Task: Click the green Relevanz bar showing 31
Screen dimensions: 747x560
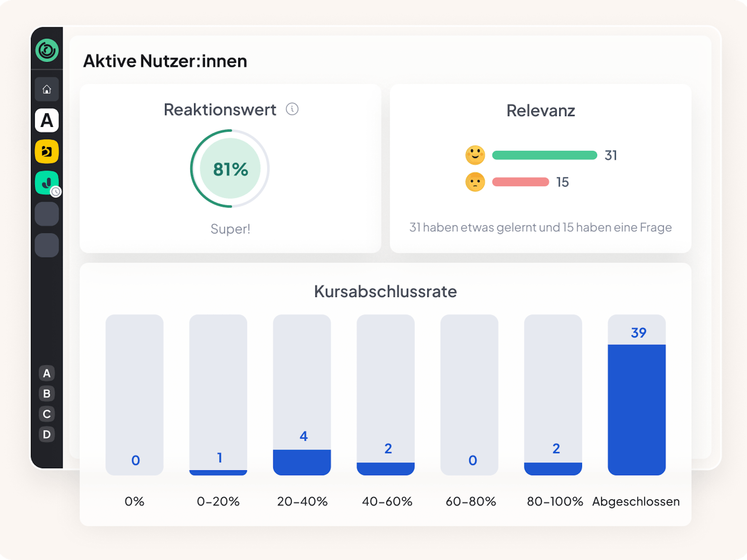Action: tap(544, 155)
